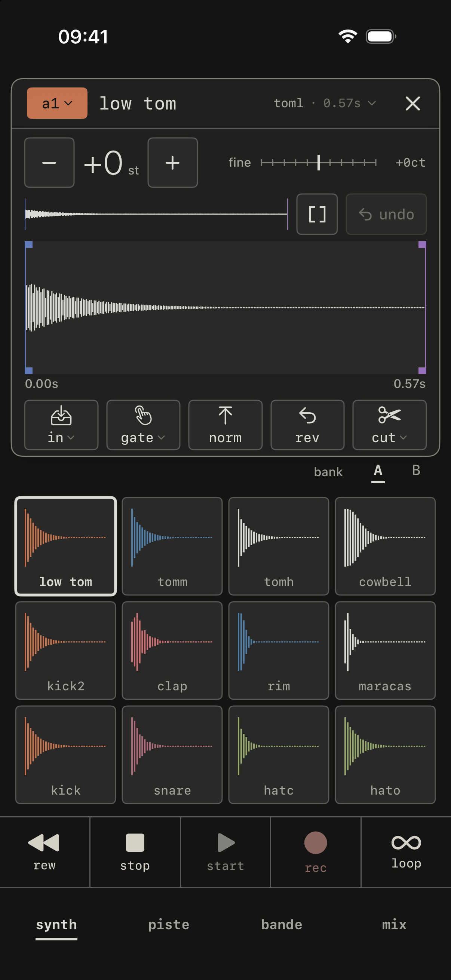Open the gate mode menu
The width and height of the screenshot is (451, 980).
point(143,425)
